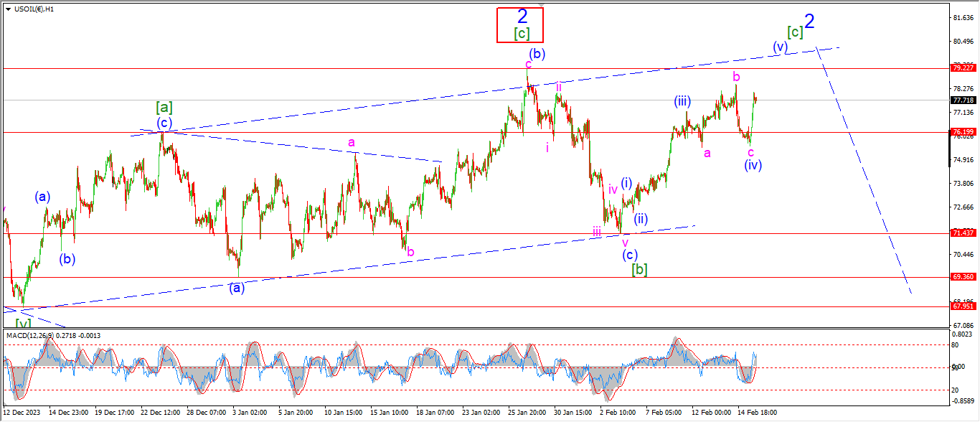Viewport: 980px width, 422px height.
Task: Click the 80 level on MACD scale
Action: point(956,344)
